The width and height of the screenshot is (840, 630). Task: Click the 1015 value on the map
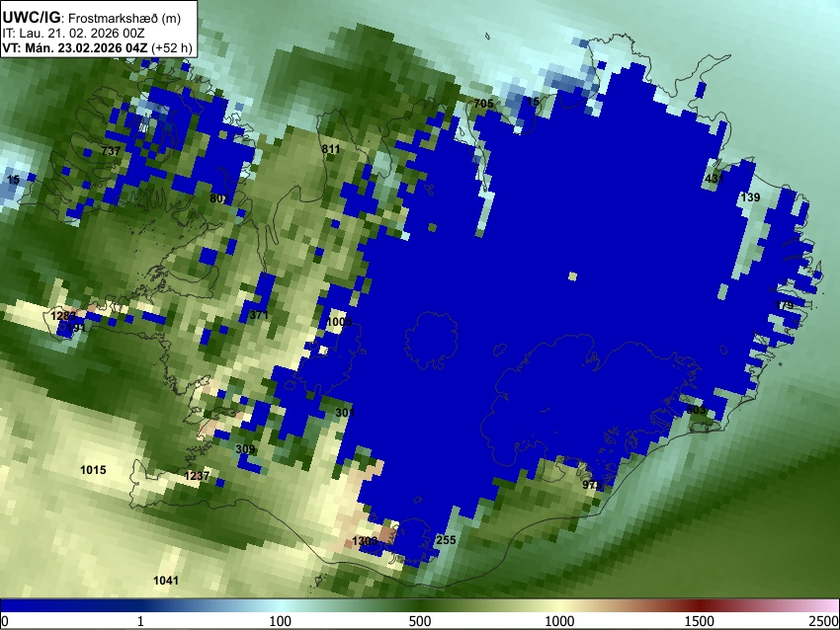[93, 470]
